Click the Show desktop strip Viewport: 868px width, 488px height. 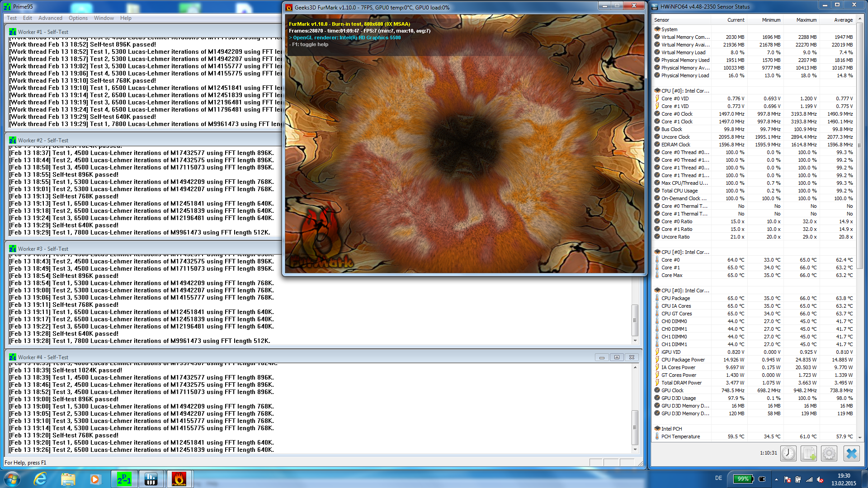(x=864, y=479)
